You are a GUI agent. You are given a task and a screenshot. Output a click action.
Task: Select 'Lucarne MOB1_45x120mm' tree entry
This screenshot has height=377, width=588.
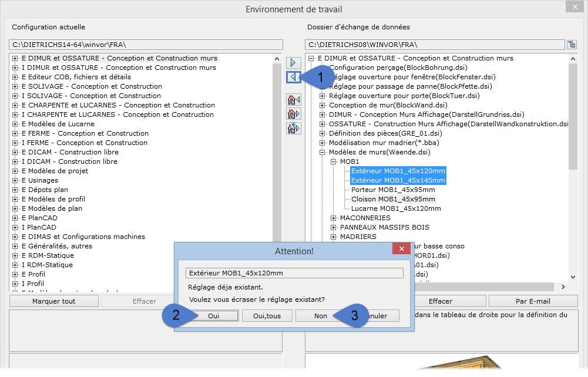click(x=395, y=208)
